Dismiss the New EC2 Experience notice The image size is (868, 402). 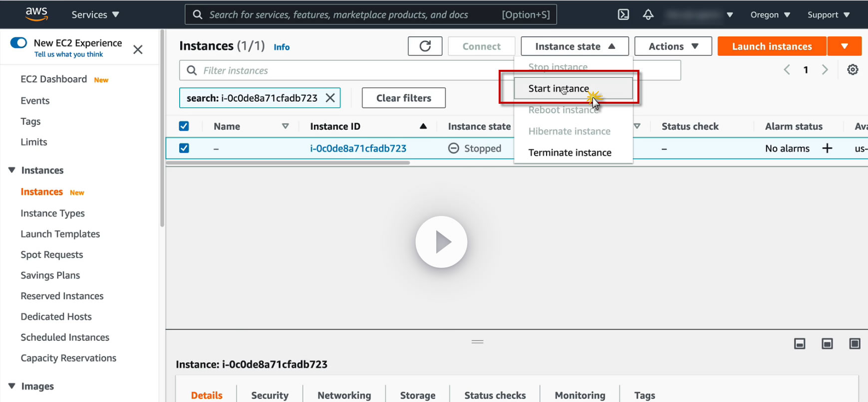tap(138, 49)
